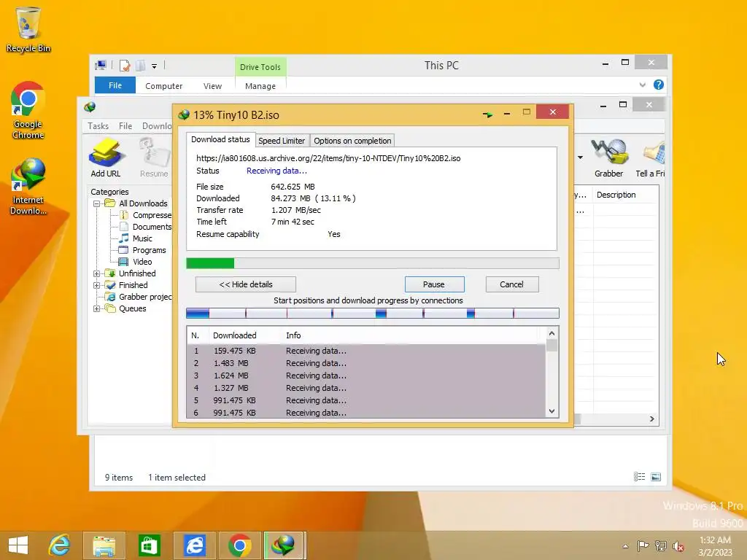
Task: Open Internet Explorer from the taskbar
Action: tap(60, 545)
